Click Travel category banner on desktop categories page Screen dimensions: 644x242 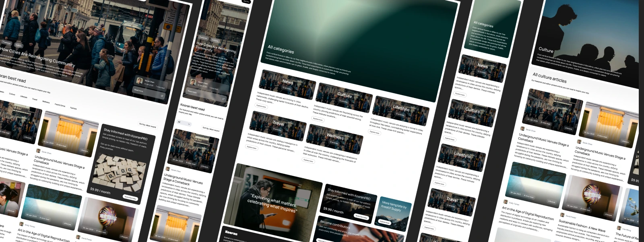coord(278,125)
